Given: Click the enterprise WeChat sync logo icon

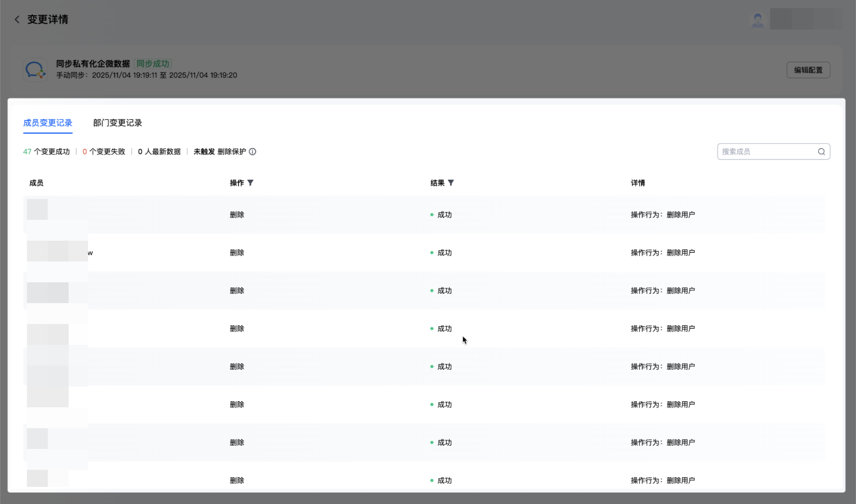Looking at the screenshot, I should [x=36, y=70].
